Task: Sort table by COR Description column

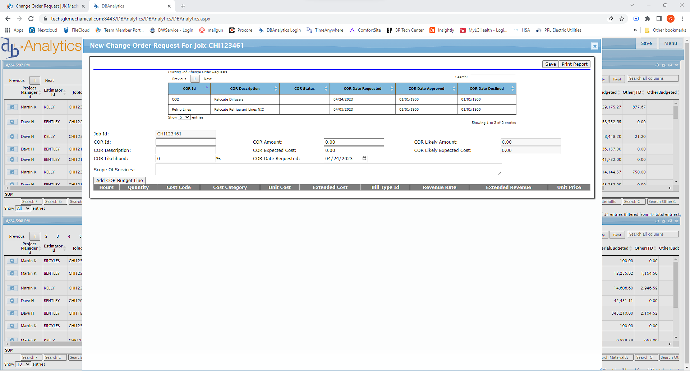Action: pyautogui.click(x=245, y=88)
